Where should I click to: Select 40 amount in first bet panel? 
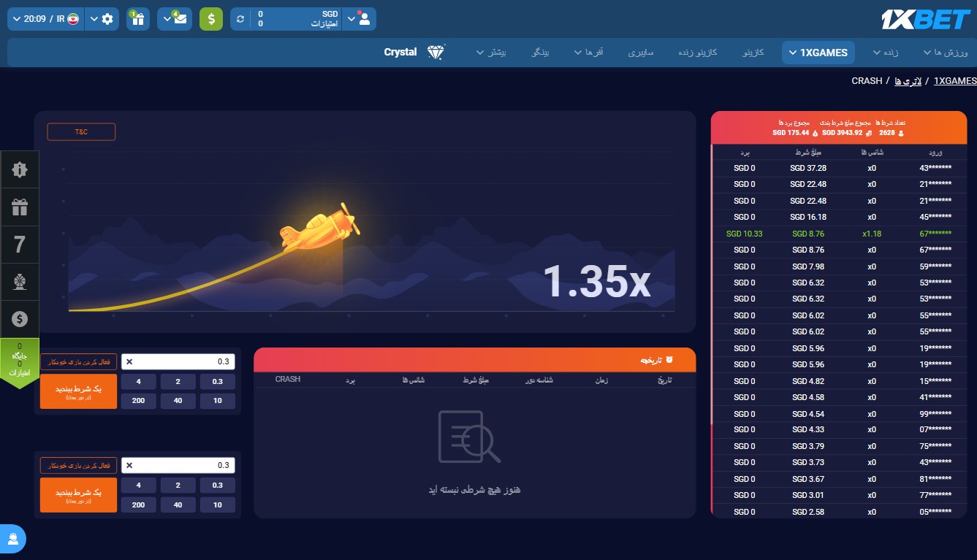pyautogui.click(x=178, y=401)
